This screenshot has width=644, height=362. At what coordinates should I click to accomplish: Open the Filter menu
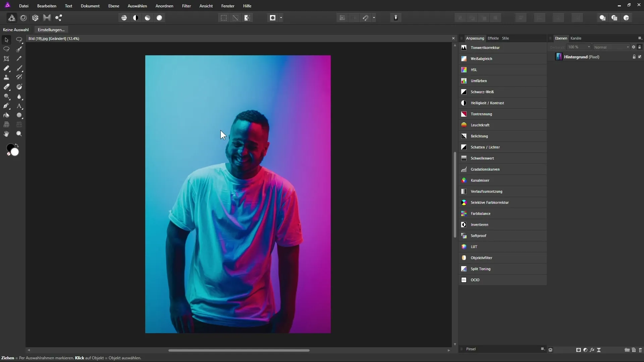pos(186,6)
